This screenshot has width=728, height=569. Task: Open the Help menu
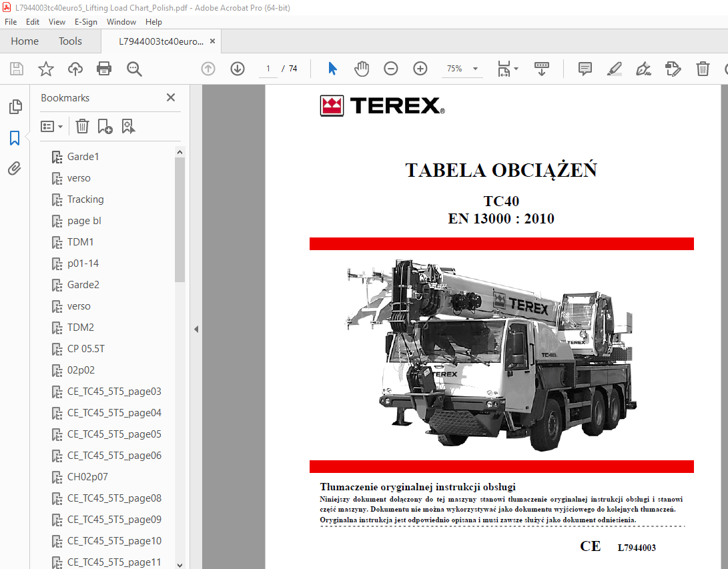pyautogui.click(x=153, y=22)
